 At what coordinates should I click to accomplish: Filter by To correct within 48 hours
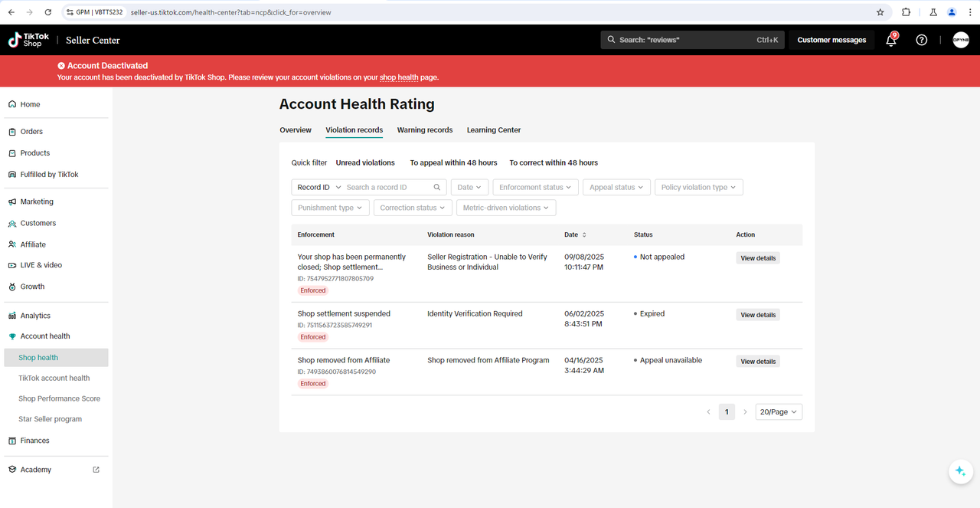coord(554,162)
